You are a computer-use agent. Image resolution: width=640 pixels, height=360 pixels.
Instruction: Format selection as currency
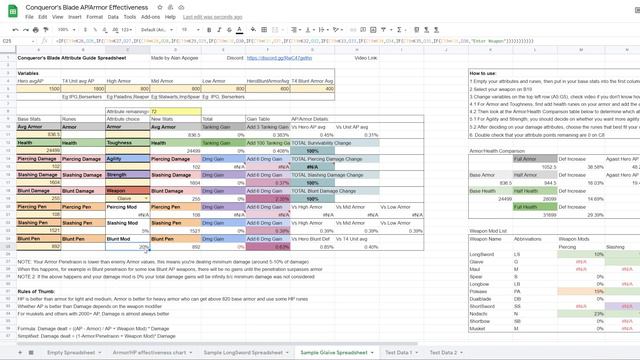pos(85,30)
